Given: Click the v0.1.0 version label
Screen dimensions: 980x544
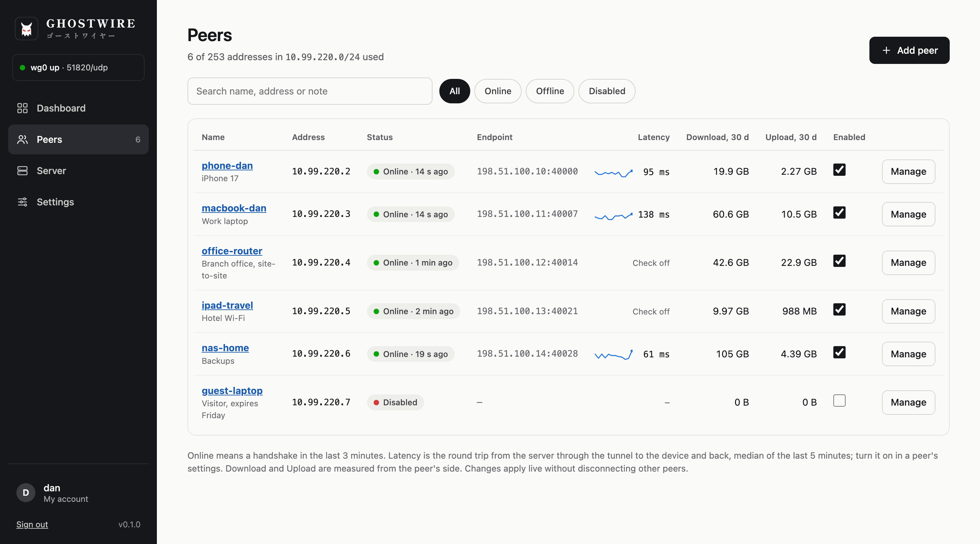Looking at the screenshot, I should [x=129, y=525].
